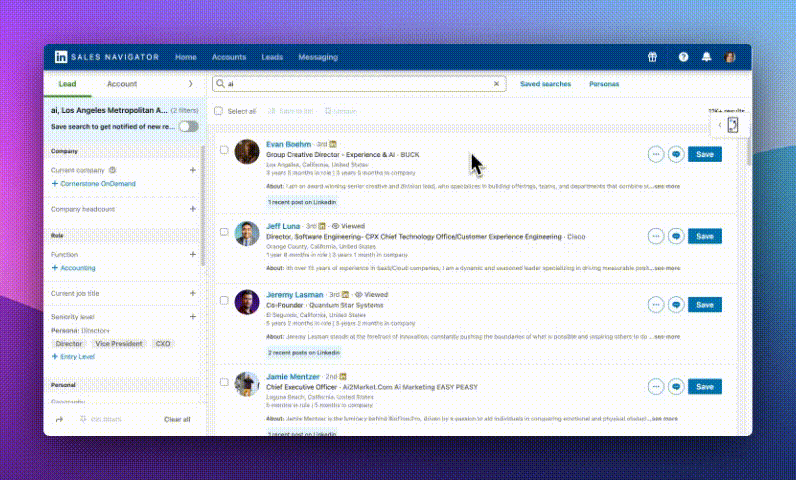This screenshot has width=796, height=480.
Task: Click Jeremy Lasman's LinkedIn badge icon
Action: click(x=346, y=294)
